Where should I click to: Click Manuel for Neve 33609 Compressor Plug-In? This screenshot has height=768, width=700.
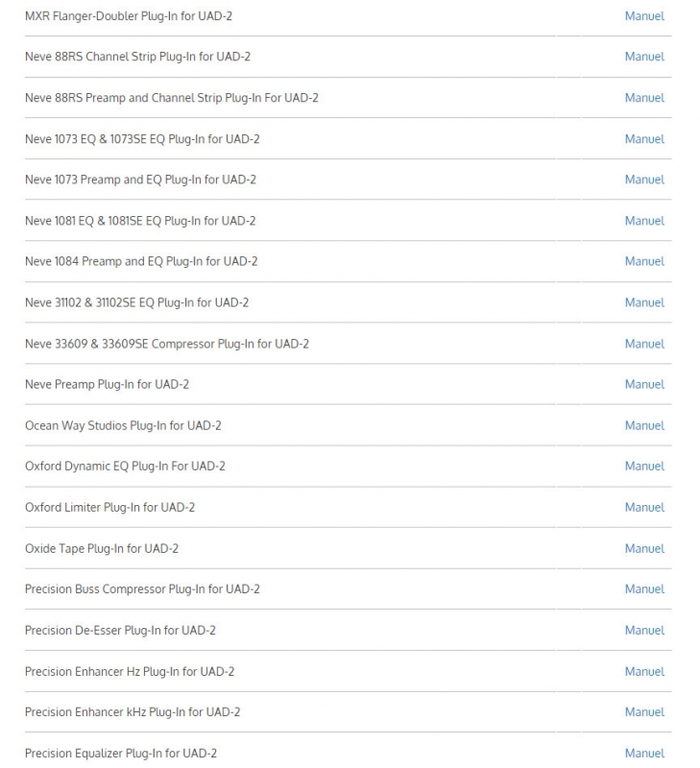(x=643, y=344)
